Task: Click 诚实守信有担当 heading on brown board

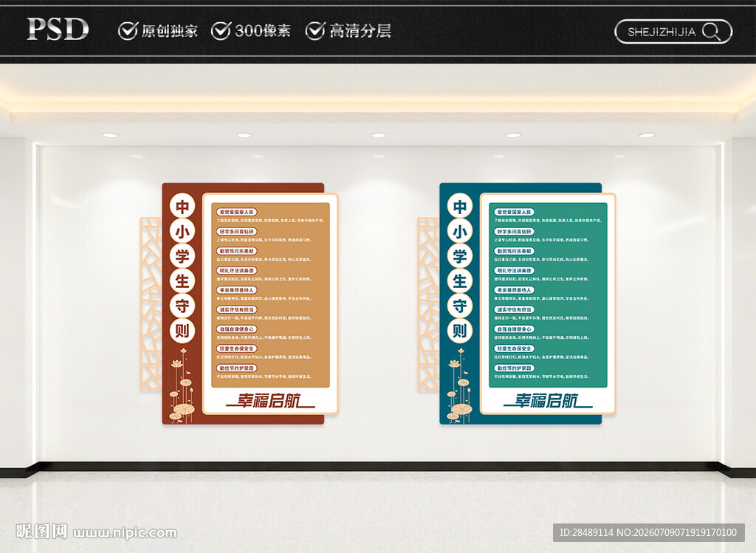Action: [236, 309]
